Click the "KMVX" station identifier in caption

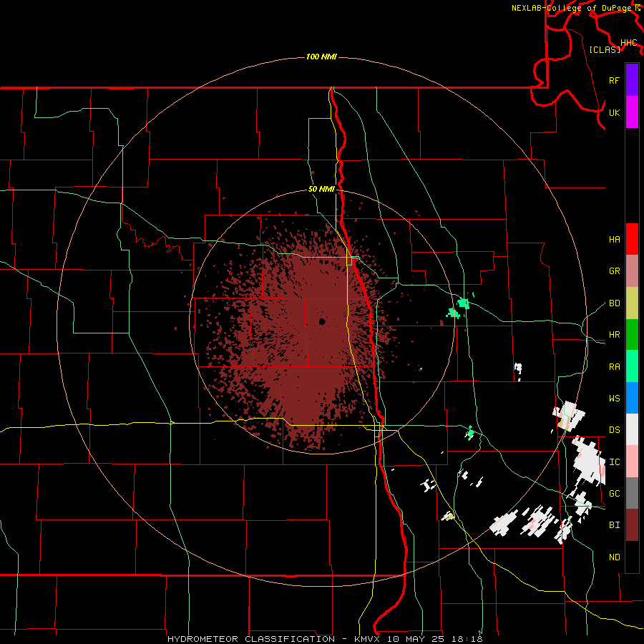tap(369, 639)
